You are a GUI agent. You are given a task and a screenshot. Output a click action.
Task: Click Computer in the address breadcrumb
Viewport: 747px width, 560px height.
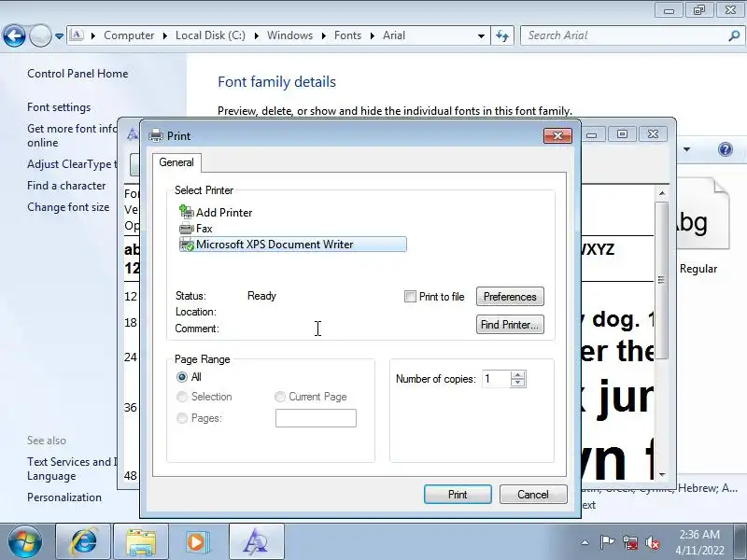[129, 35]
